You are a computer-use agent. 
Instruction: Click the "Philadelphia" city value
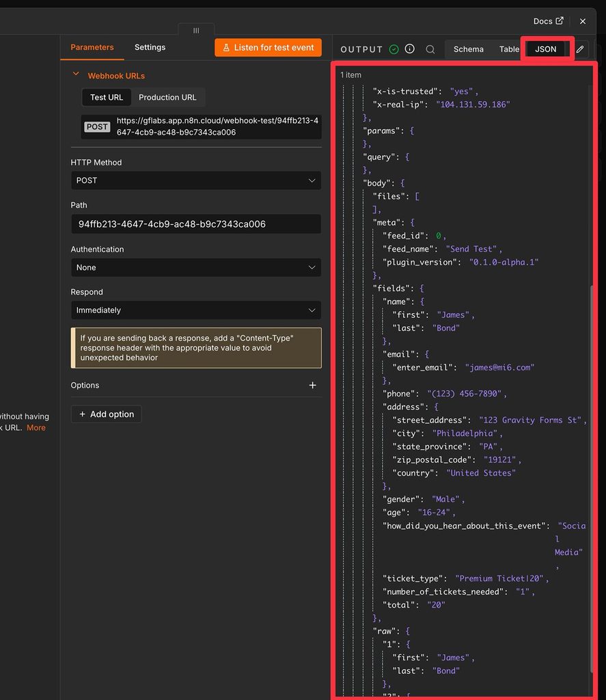click(x=465, y=433)
